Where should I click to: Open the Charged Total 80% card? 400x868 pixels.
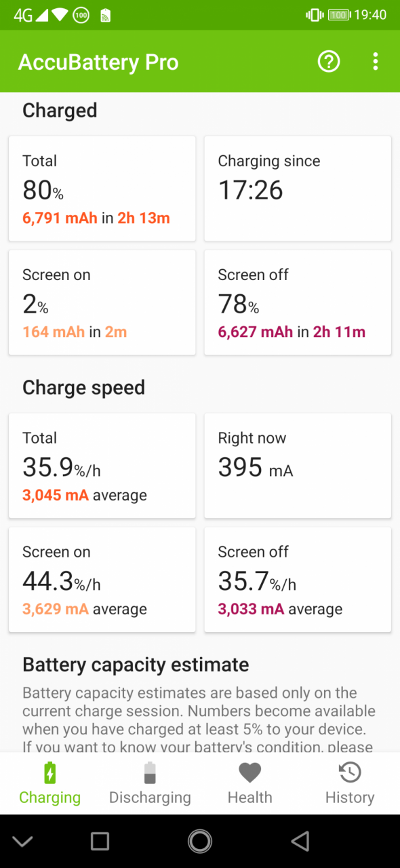(x=102, y=189)
